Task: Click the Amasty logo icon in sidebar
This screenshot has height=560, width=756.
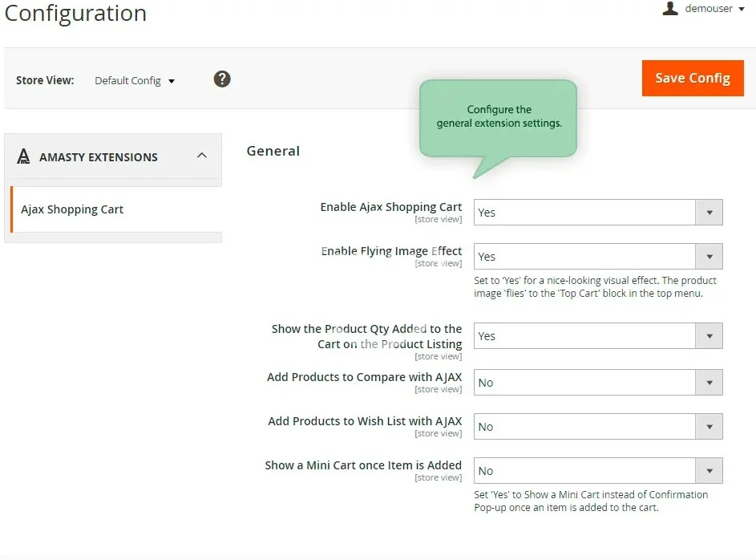Action: click(x=24, y=156)
